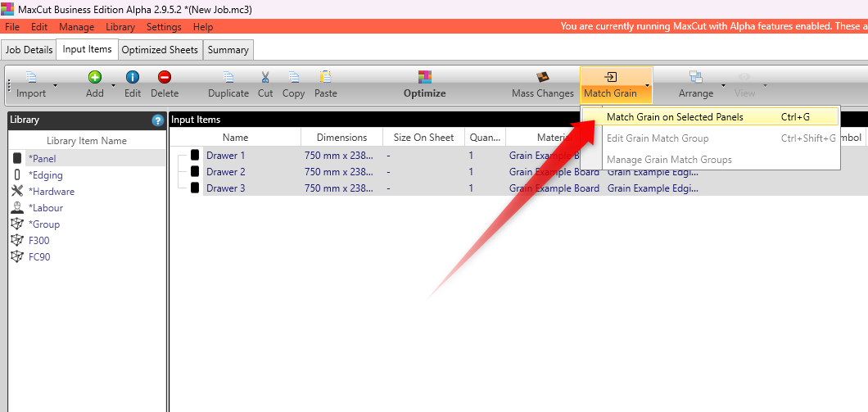Open the File menu

12,26
